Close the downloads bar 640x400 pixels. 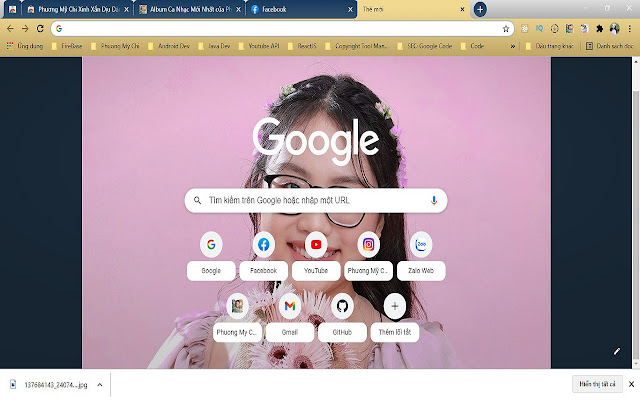coord(631,384)
